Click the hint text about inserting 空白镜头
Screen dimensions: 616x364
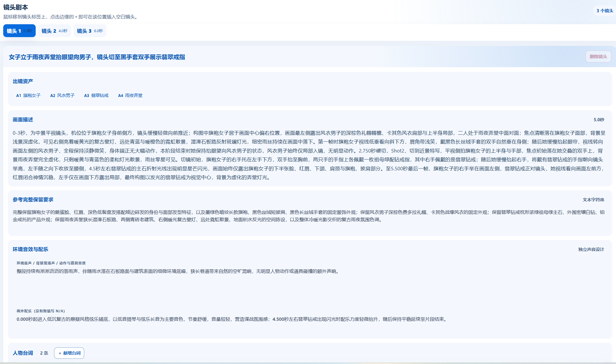tap(71, 17)
